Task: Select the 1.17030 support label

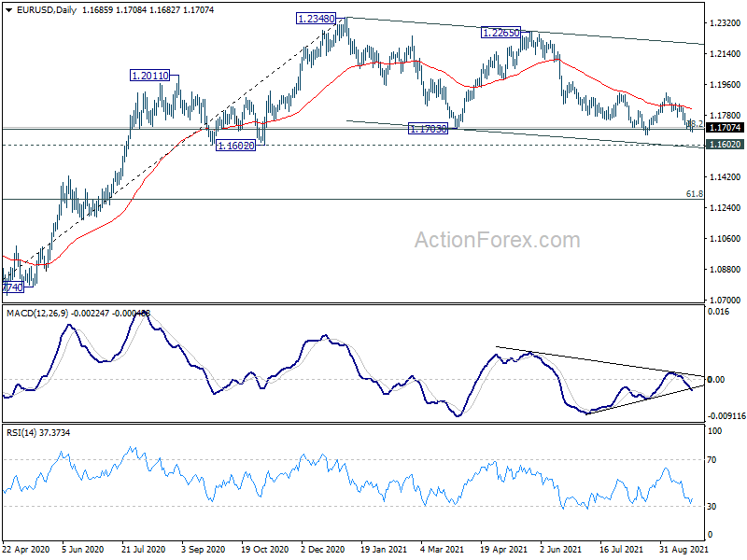Action: pyautogui.click(x=428, y=129)
